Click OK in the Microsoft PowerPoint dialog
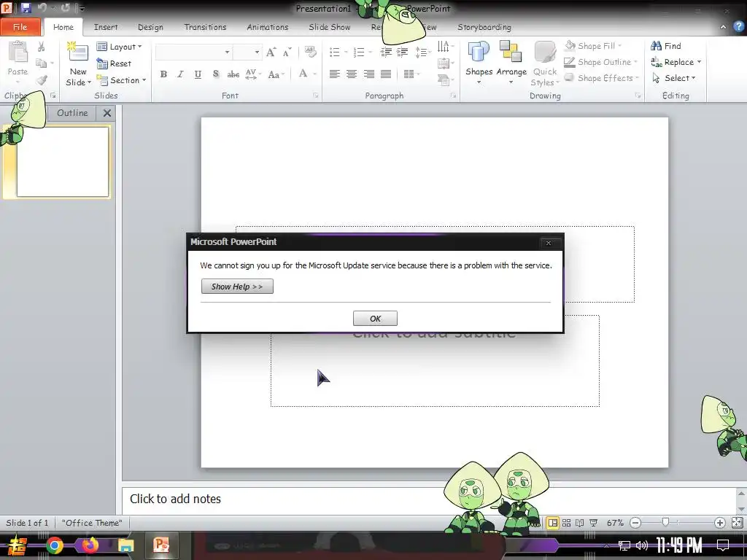Screen dimensions: 747x560 pos(375,319)
